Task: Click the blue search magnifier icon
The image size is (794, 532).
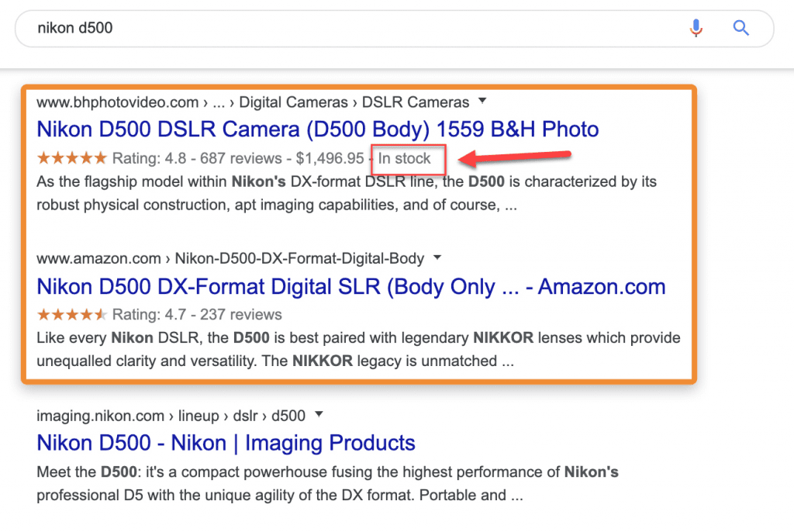Action: pyautogui.click(x=740, y=28)
